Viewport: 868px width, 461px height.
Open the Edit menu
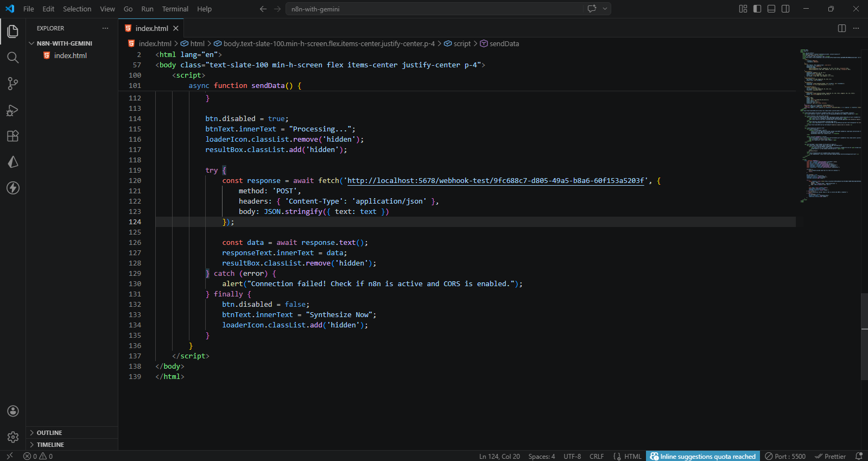[x=48, y=9]
